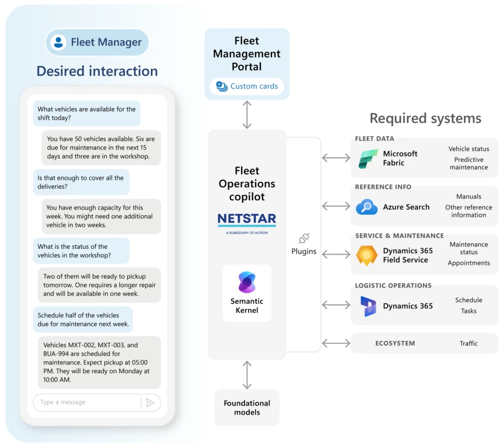The height and width of the screenshot is (447, 504).
Task: Select the Fleet Manager avatar icon
Action: coord(58,42)
